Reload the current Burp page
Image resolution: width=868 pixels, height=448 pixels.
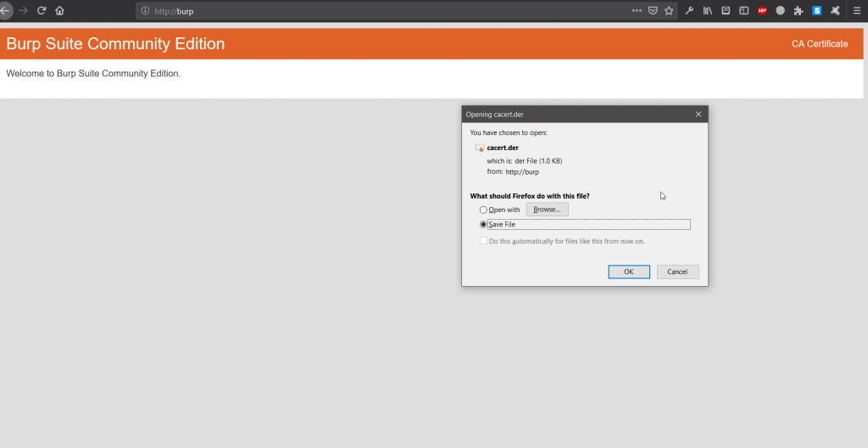click(41, 11)
